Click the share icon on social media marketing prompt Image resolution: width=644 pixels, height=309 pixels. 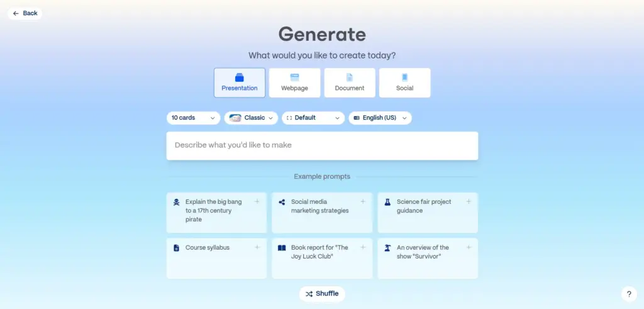tap(282, 203)
